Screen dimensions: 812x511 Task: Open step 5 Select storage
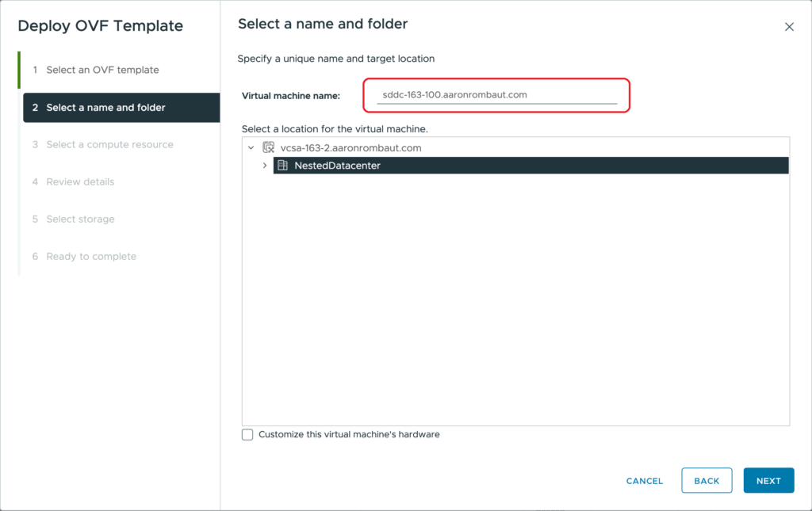coord(80,219)
